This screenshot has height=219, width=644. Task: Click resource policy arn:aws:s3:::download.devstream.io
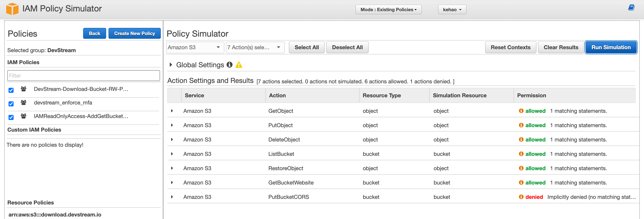coord(55,215)
